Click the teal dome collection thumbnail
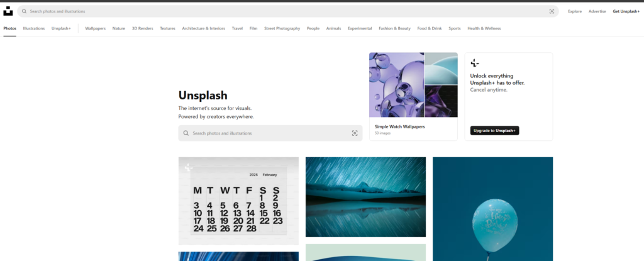644x261 pixels. [x=441, y=68]
